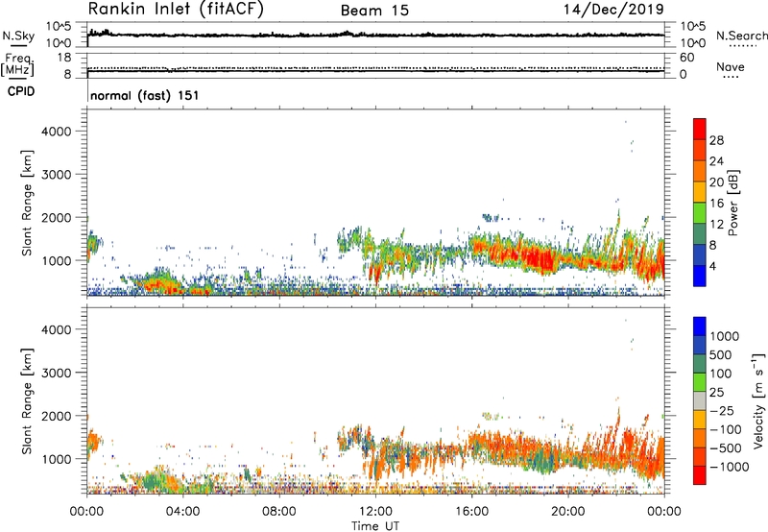Click the 'Beam 15' heading
768x532 pixels.
pyautogui.click(x=374, y=11)
